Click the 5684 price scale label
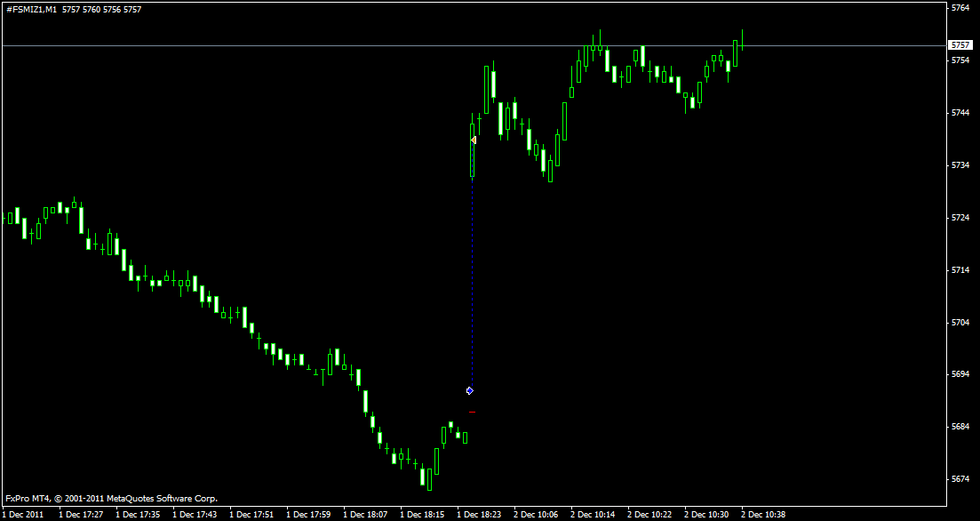 (x=960, y=427)
